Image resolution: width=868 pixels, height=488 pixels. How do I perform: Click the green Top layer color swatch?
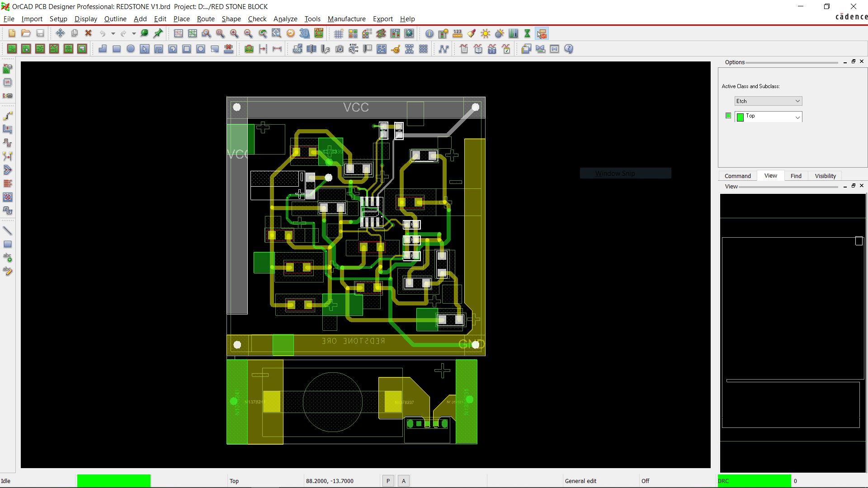click(x=728, y=116)
